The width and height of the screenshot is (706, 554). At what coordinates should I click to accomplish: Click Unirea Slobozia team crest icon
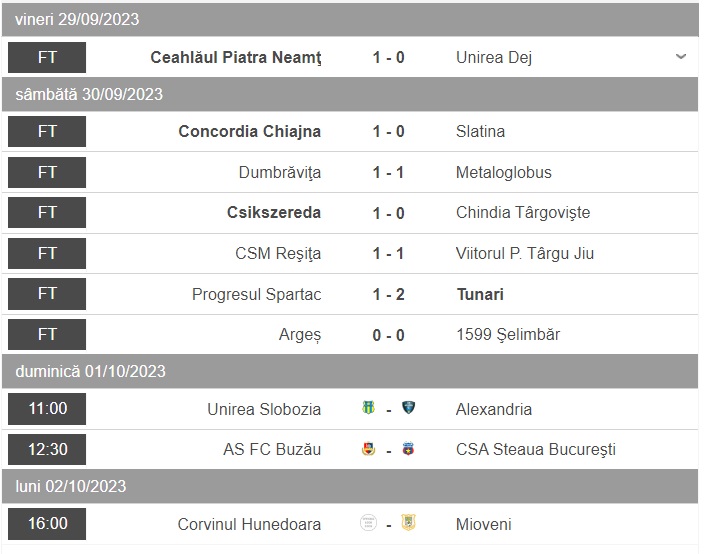click(368, 408)
